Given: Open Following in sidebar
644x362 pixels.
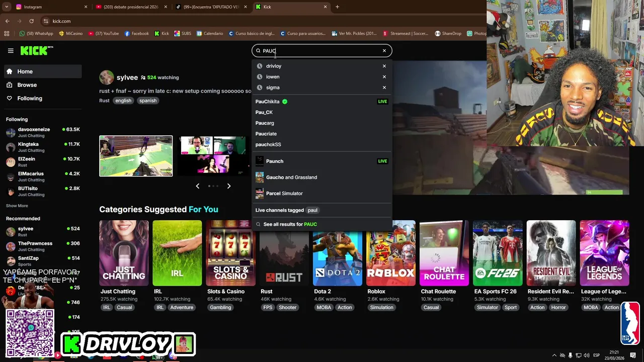Looking at the screenshot, I should point(43,99).
